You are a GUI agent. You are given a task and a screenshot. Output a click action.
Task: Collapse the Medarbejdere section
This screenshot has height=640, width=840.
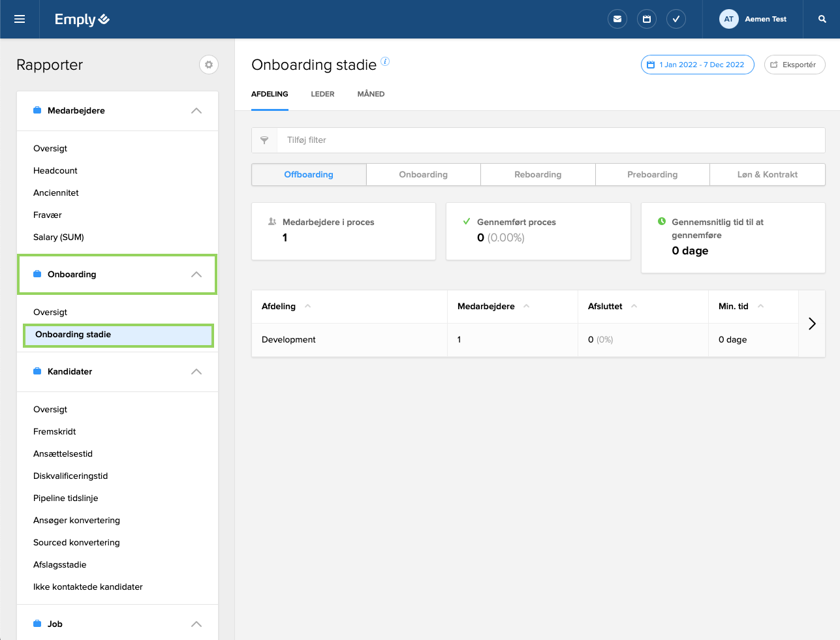click(x=196, y=111)
